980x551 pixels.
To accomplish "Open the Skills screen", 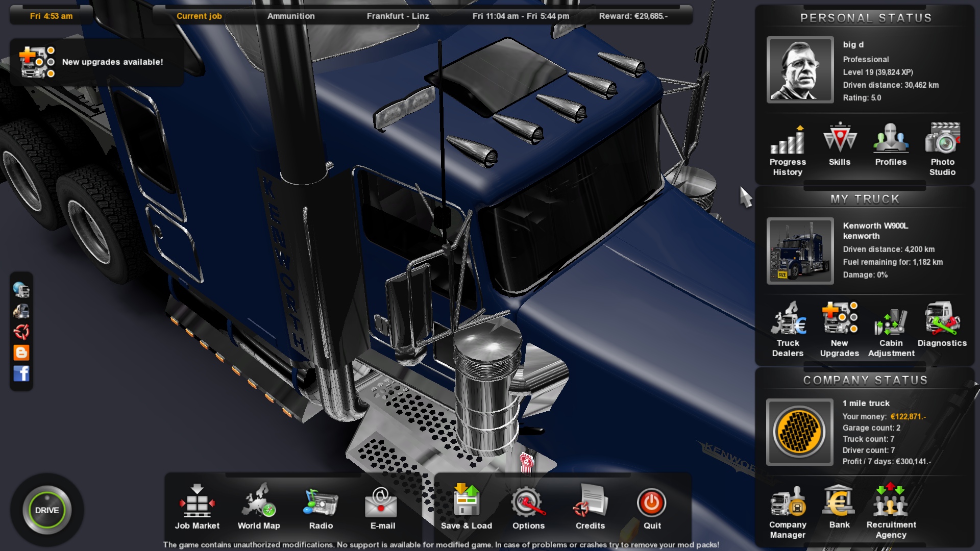I will [840, 144].
